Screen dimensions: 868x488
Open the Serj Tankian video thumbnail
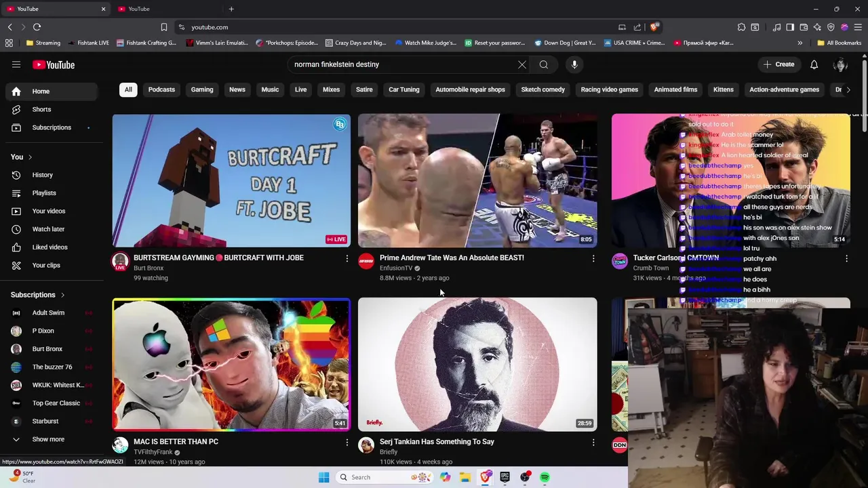coord(477,364)
